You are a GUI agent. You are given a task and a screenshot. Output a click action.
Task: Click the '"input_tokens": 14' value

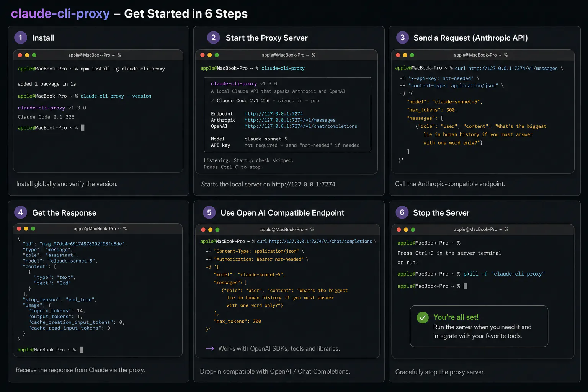[x=57, y=311]
